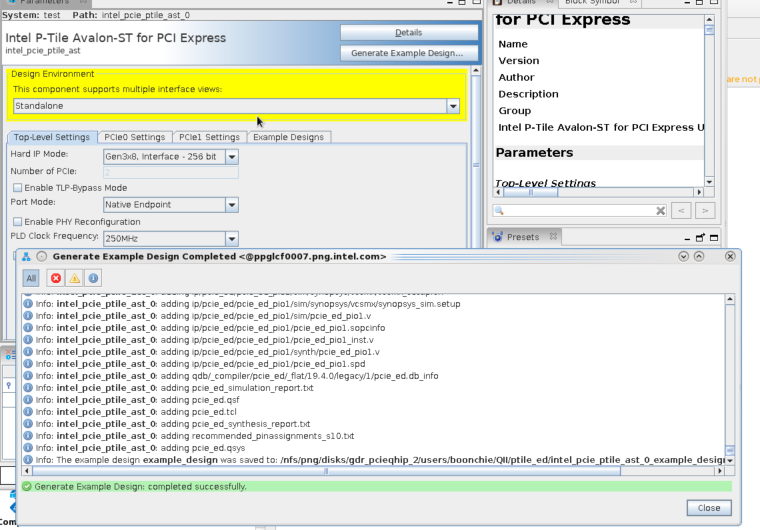Click next search result button
Screen dimensions: 760x530
click(705, 210)
